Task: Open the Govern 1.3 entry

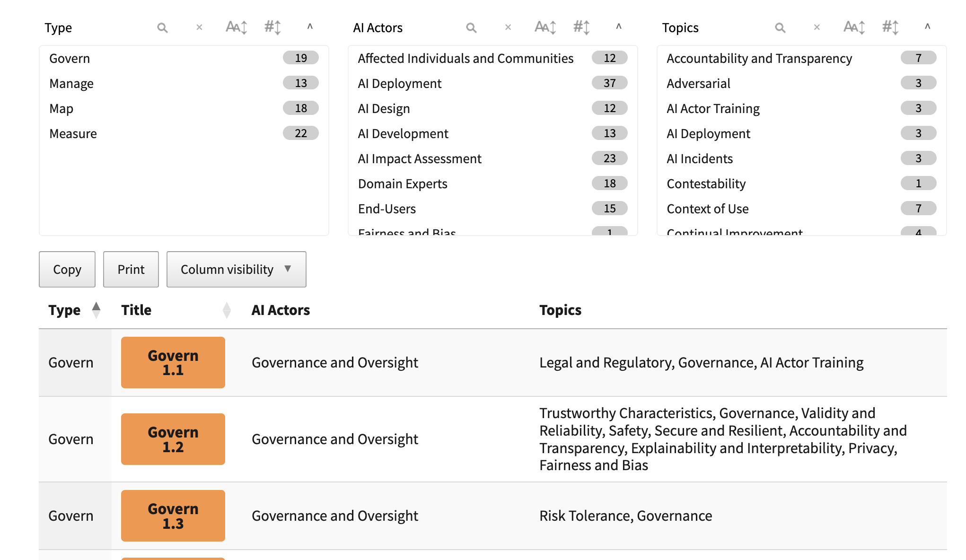Action: point(173,516)
